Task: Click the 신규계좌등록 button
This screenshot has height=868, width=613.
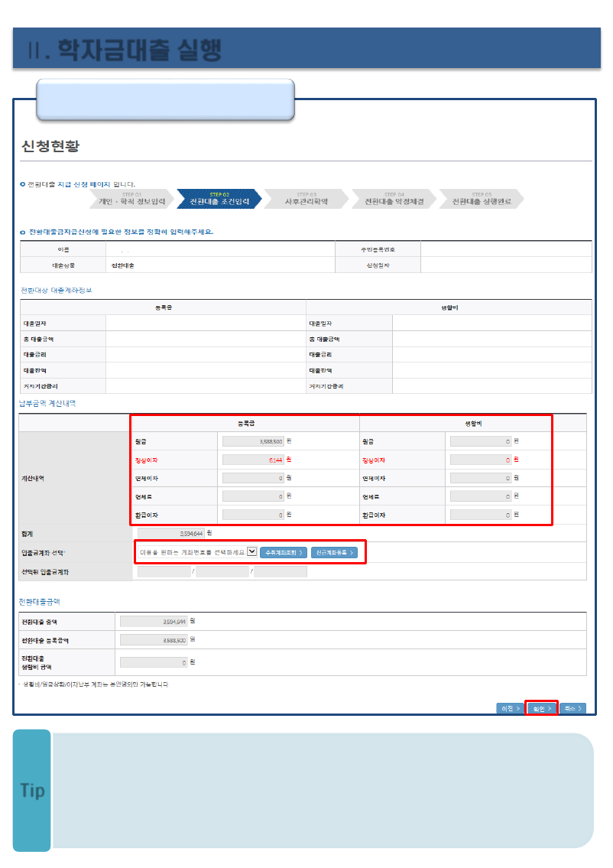Action: point(334,552)
